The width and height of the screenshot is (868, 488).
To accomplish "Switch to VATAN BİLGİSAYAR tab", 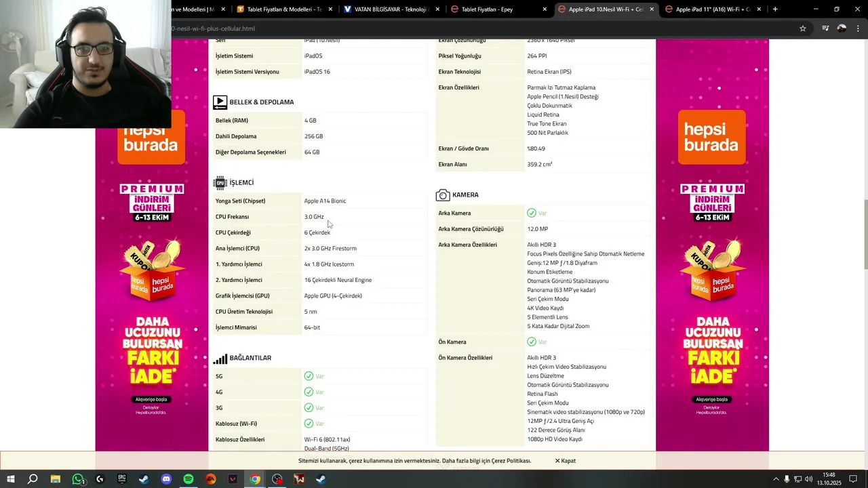I will coord(391,9).
